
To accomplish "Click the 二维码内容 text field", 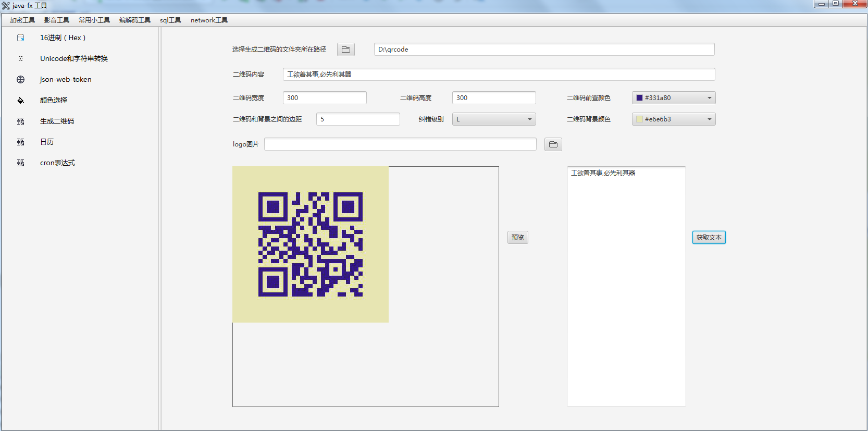I will 499,75.
